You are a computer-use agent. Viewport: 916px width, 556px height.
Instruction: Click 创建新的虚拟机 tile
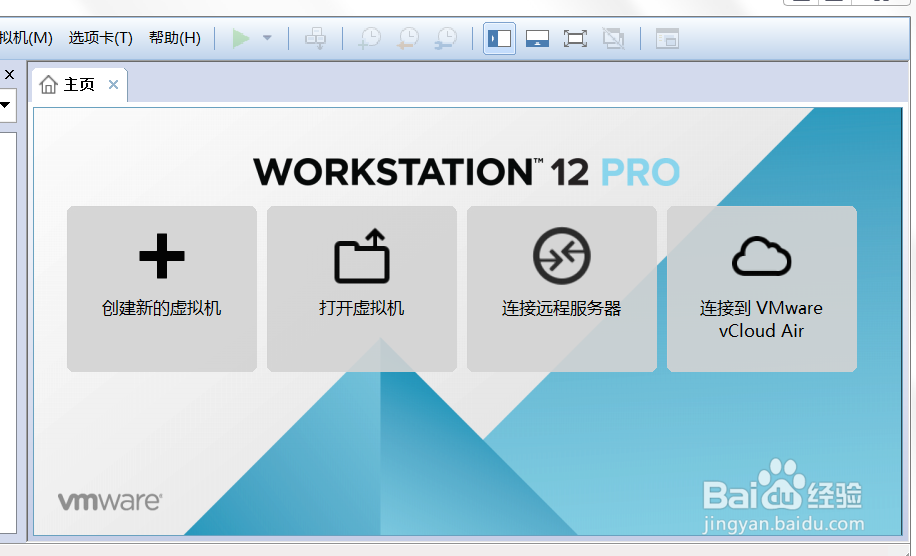point(162,289)
